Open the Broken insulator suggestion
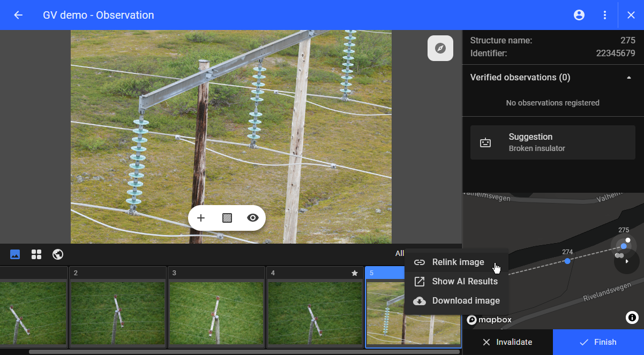This screenshot has width=644, height=355. pyautogui.click(x=552, y=142)
